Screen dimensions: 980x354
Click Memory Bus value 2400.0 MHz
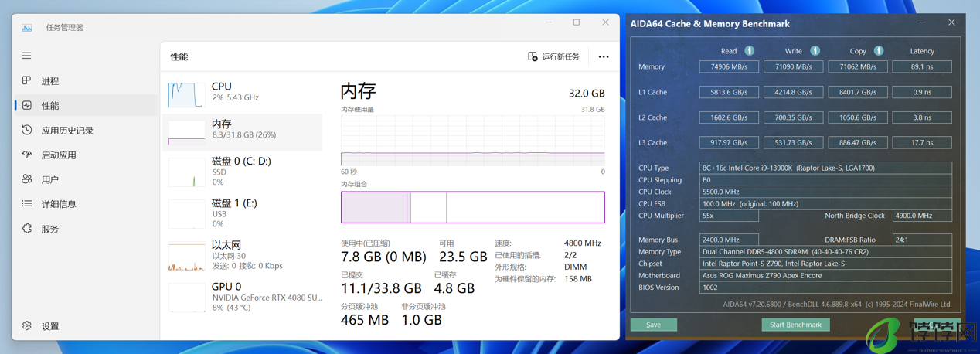pyautogui.click(x=729, y=240)
